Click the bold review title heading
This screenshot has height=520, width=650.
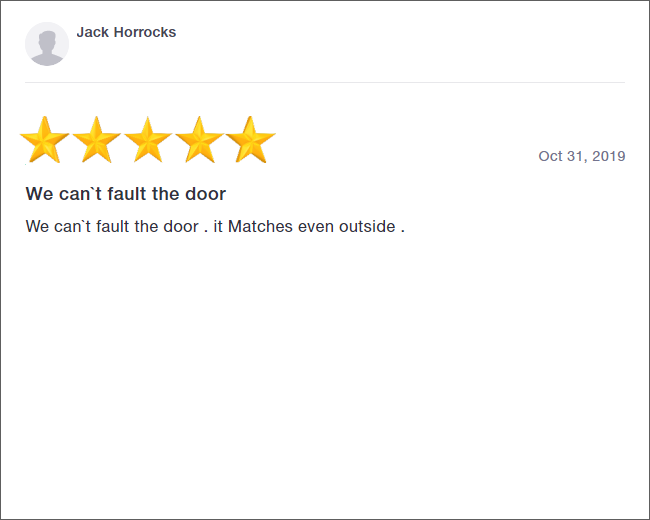pos(126,194)
